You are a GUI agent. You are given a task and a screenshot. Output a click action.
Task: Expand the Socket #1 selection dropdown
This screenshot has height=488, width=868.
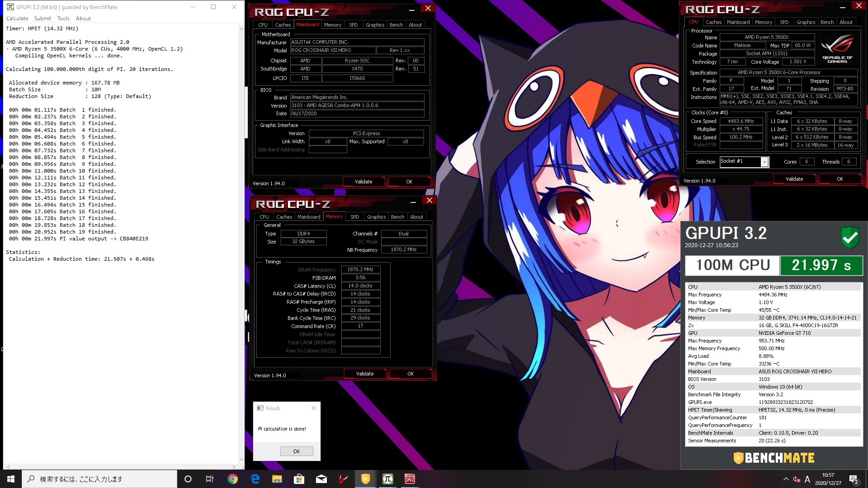pos(764,162)
